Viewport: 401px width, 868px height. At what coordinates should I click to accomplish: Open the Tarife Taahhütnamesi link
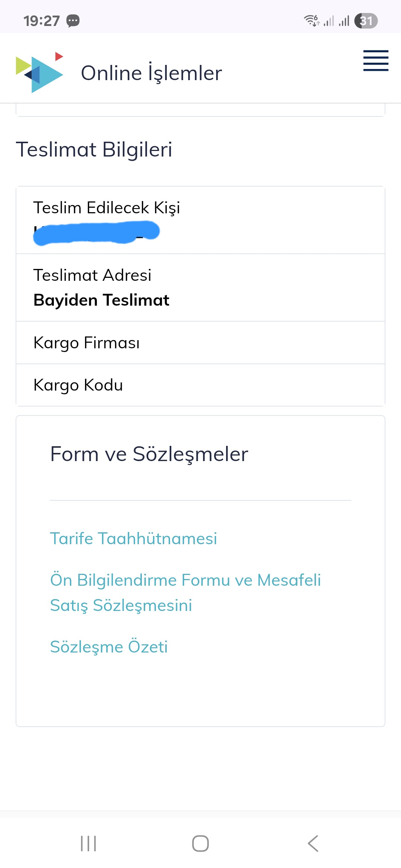click(x=134, y=539)
